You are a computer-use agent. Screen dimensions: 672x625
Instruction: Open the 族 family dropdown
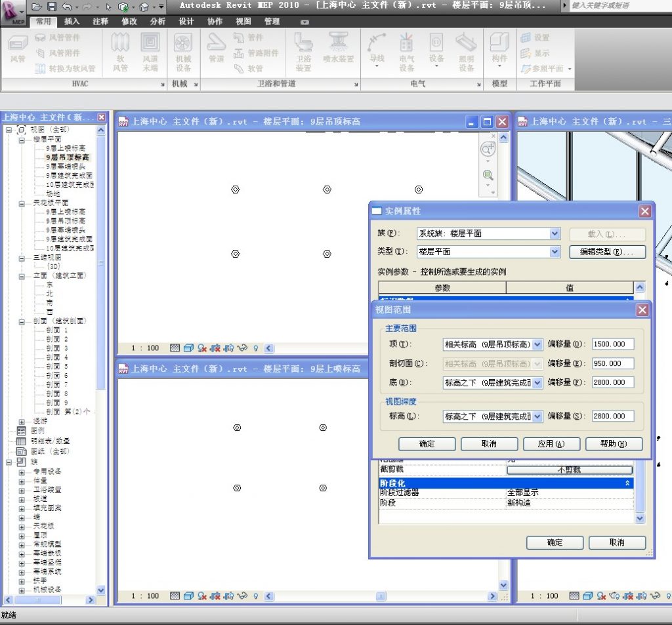point(555,233)
